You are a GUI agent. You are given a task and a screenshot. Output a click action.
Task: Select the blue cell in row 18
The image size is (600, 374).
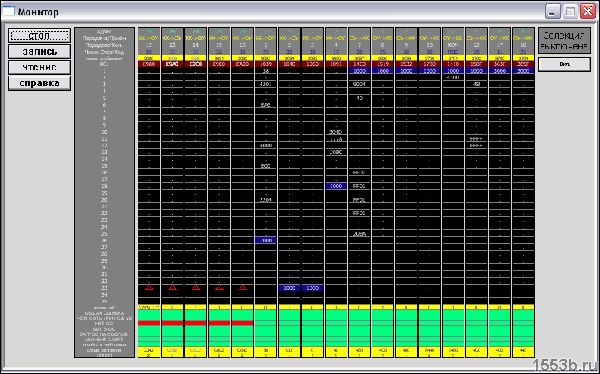click(336, 186)
